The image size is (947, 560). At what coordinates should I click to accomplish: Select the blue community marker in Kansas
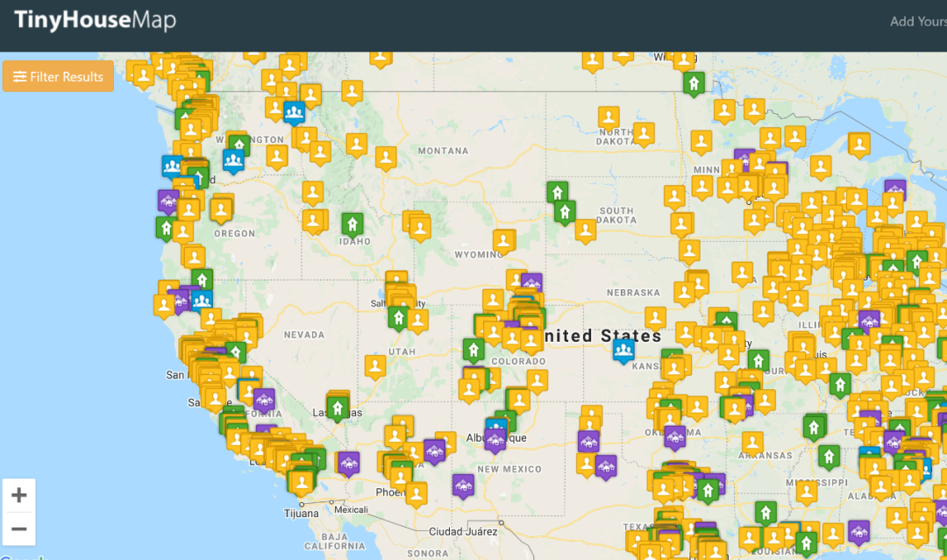(623, 350)
